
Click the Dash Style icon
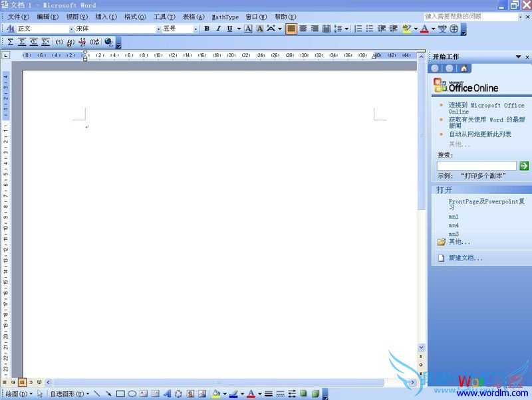click(x=280, y=393)
